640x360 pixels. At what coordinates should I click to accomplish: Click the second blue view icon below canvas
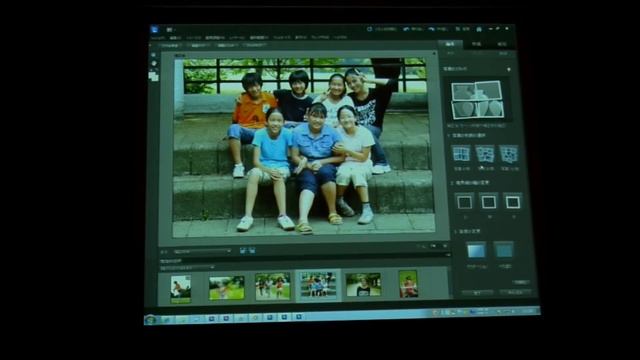tap(252, 251)
